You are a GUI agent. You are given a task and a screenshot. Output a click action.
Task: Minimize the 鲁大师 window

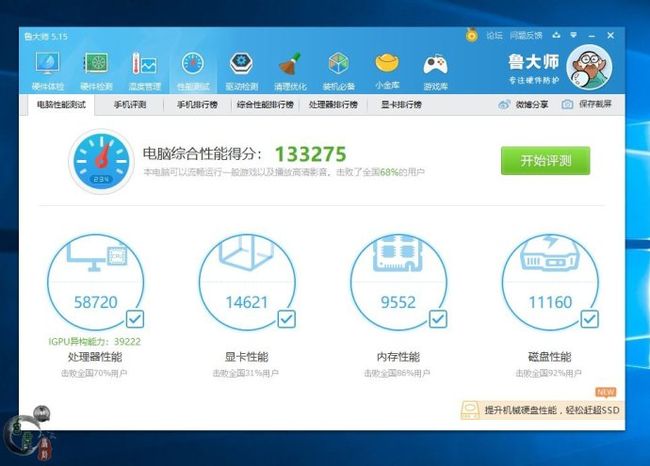(592, 36)
